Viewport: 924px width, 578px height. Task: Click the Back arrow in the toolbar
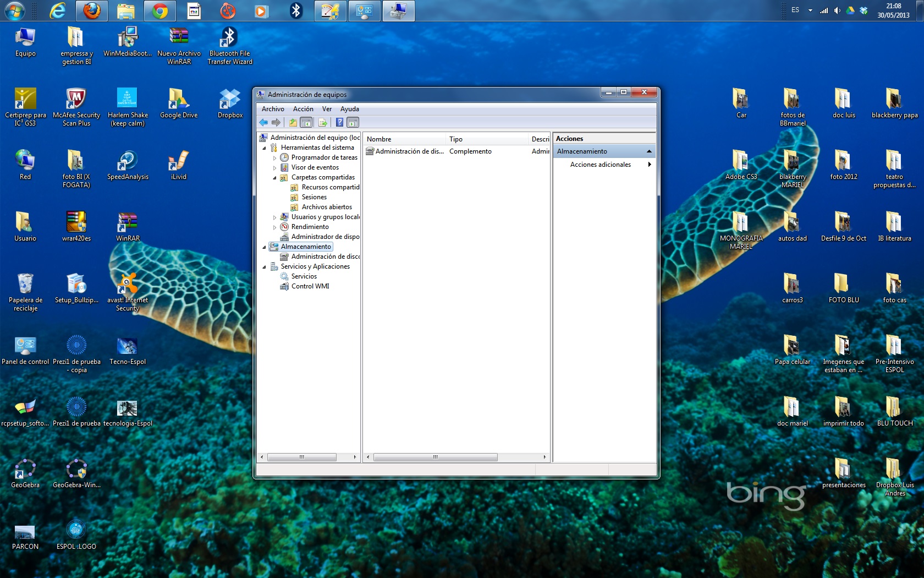click(x=263, y=123)
